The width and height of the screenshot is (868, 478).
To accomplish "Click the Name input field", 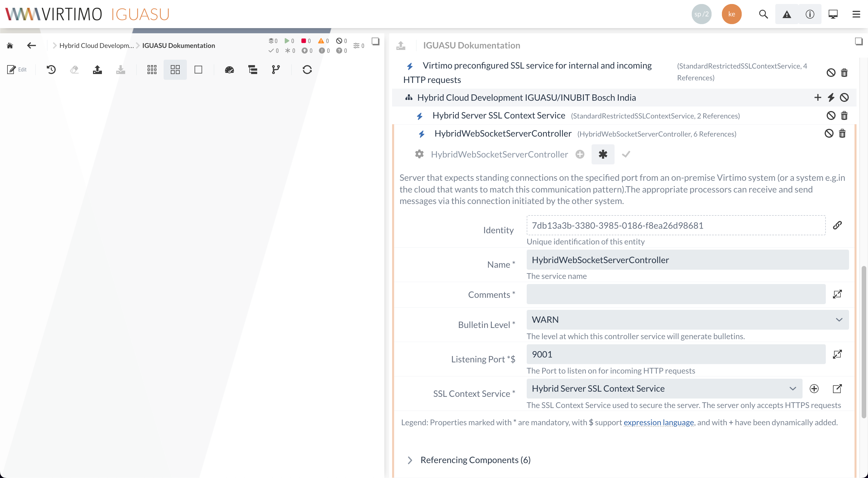I will 687,260.
